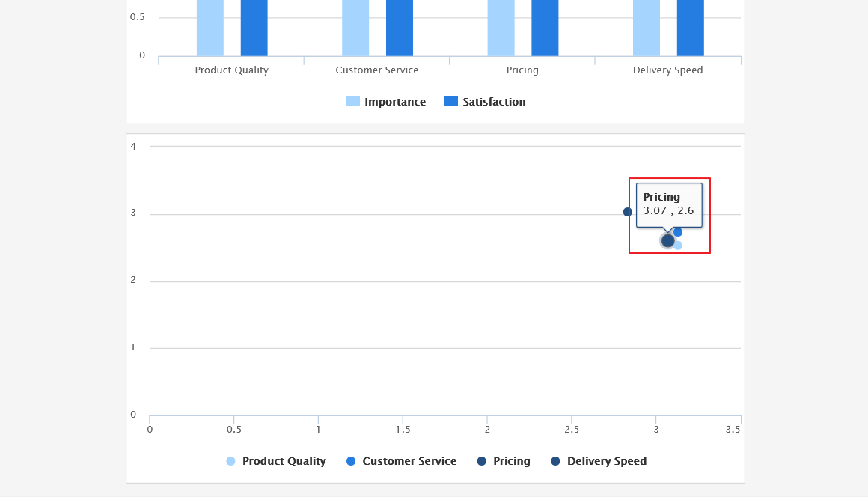This screenshot has height=497, width=868.
Task: Toggle the Importance series visibility
Action: click(x=386, y=101)
